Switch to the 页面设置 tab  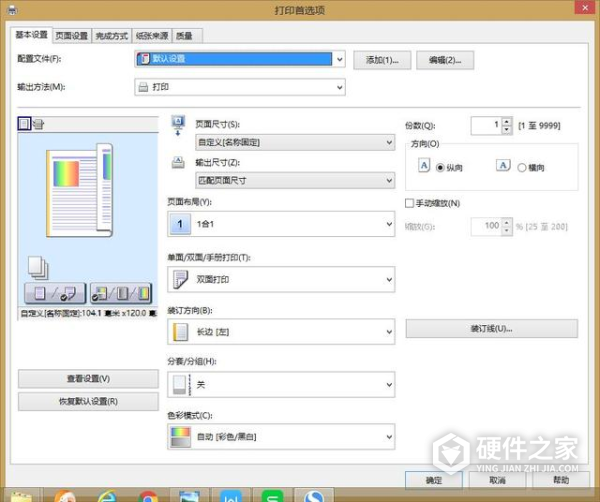(x=72, y=36)
